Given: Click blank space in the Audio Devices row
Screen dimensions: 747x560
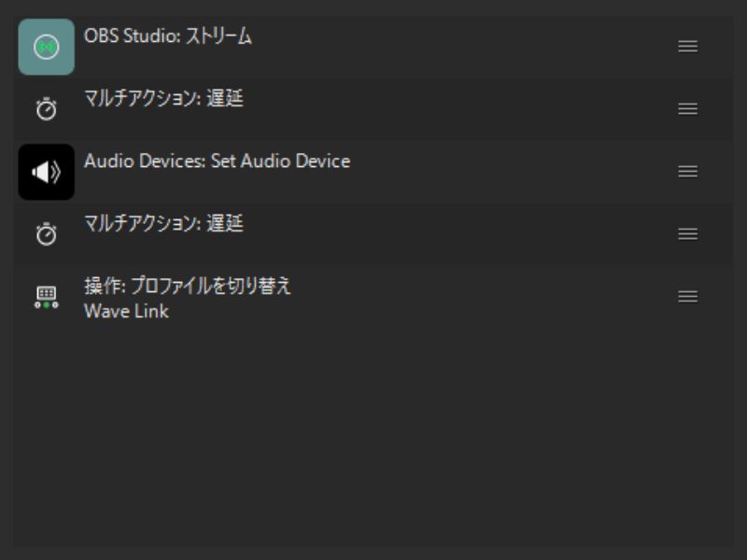Looking at the screenshot, I should click(x=514, y=172).
